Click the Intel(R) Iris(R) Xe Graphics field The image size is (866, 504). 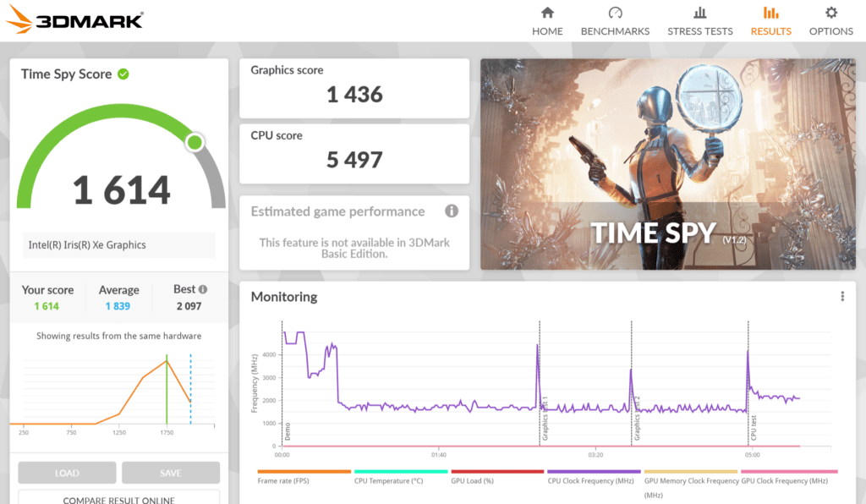(x=118, y=245)
